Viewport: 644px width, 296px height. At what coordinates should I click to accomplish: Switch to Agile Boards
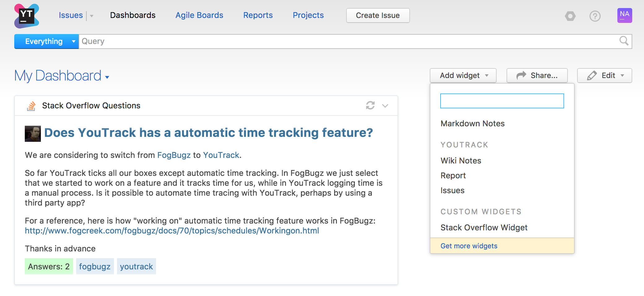click(x=199, y=15)
